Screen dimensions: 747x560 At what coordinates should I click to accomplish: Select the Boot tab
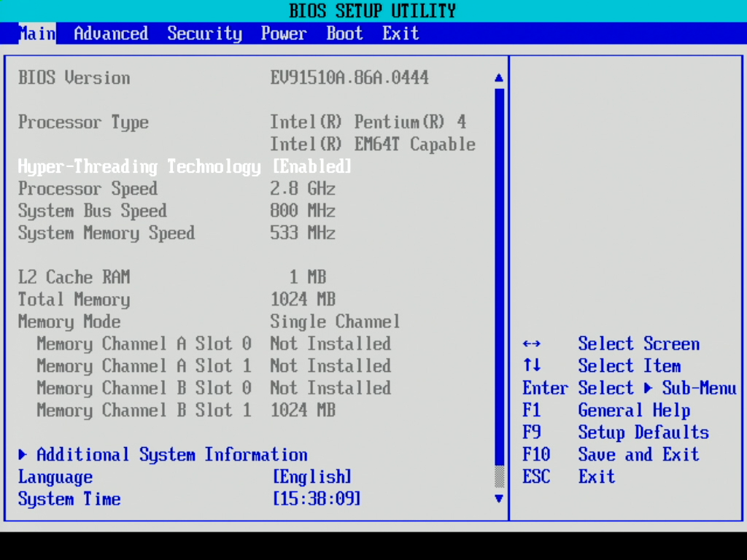[344, 34]
